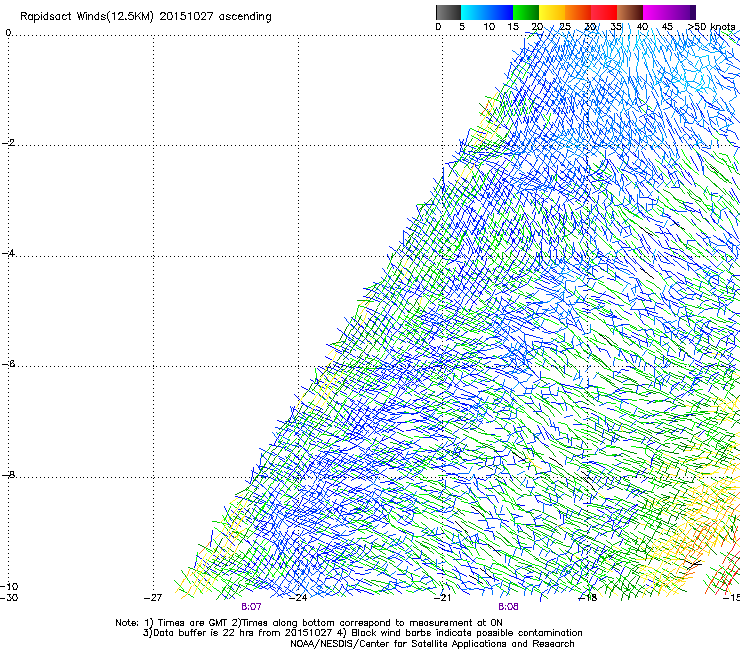Click the '-21' longitude axis label
The height and width of the screenshot is (650, 740).
443,598
